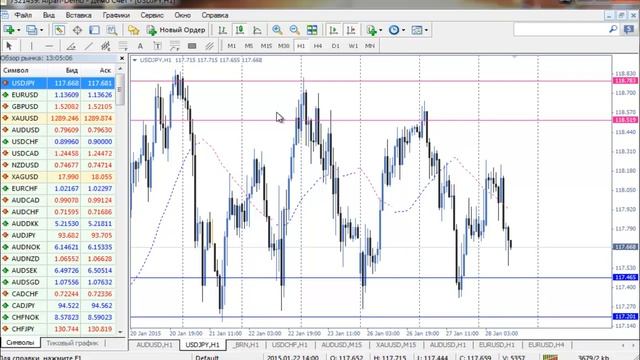Expand the Profiles dropdown arrow
This screenshot has width=640, height=360.
pos(41,30)
